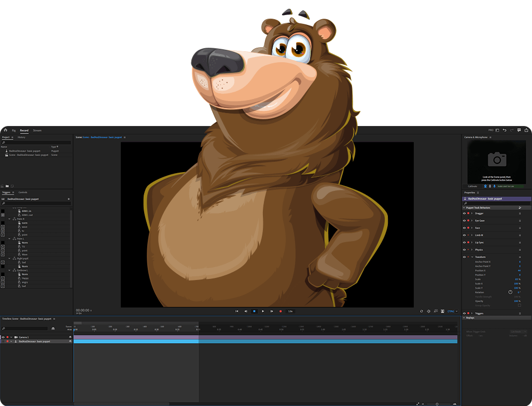This screenshot has width=532, height=406.
Task: Expand the Face behavior section
Action: point(472,228)
